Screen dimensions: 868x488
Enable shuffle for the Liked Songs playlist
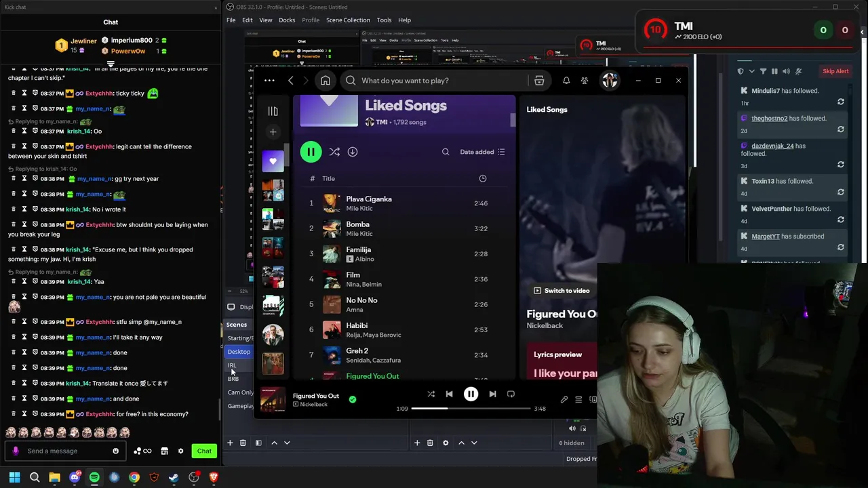click(x=334, y=152)
